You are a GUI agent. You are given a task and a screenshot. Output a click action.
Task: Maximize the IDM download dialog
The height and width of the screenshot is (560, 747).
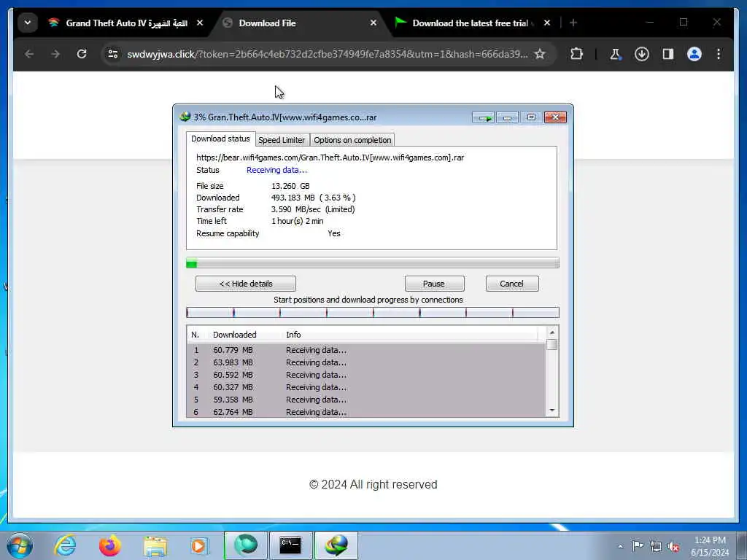pos(531,117)
